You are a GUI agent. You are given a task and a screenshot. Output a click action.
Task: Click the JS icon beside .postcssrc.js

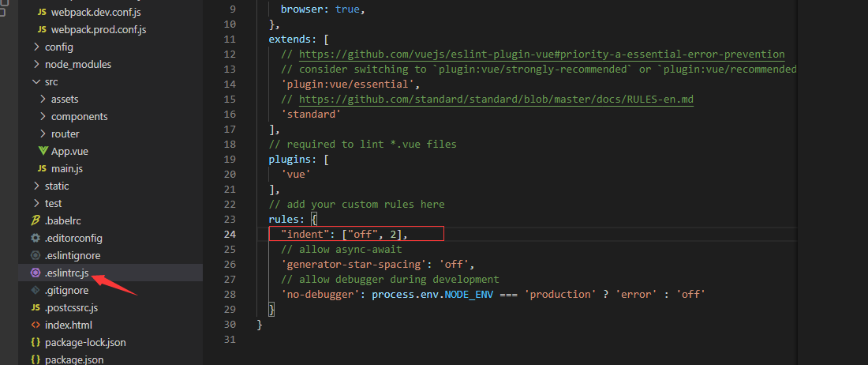pos(36,307)
